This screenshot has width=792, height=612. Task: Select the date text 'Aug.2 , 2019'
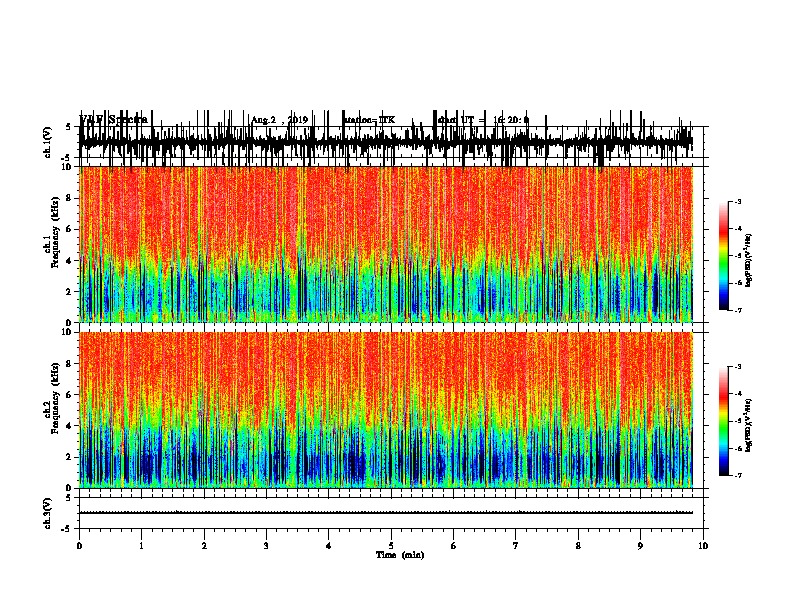pos(279,120)
